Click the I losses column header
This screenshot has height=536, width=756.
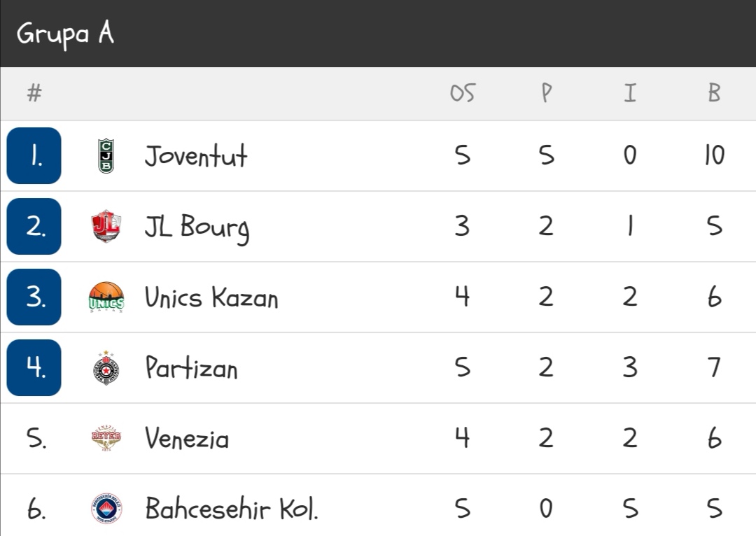coord(630,92)
